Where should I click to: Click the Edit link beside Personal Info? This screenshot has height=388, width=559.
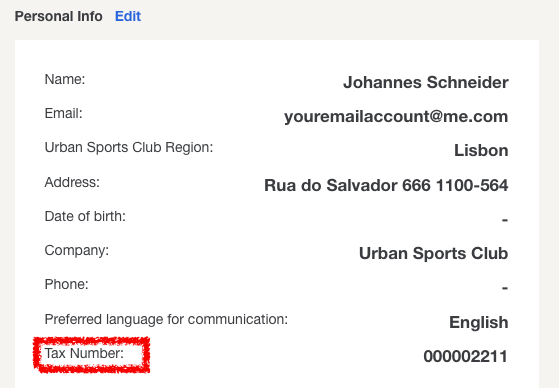pyautogui.click(x=128, y=16)
